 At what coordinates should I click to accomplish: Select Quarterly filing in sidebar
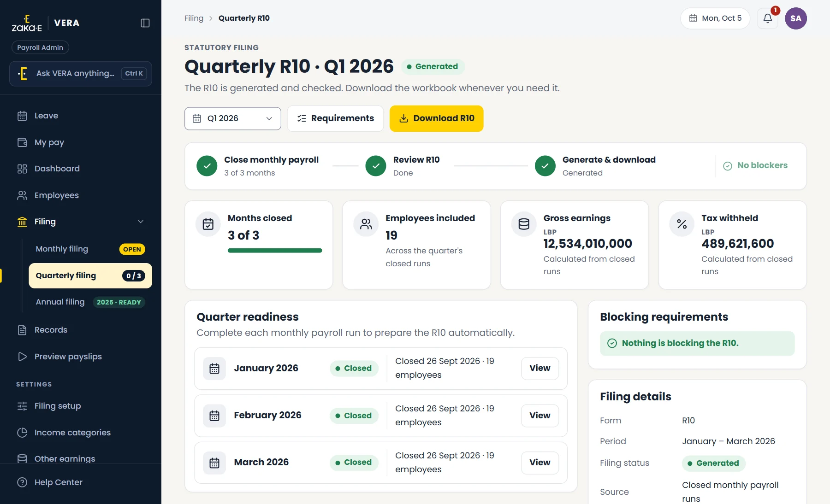click(x=90, y=276)
